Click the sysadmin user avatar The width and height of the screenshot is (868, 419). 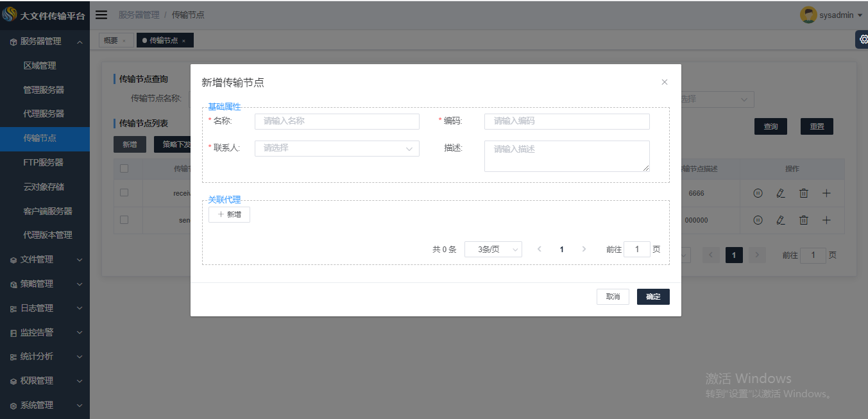[808, 15]
